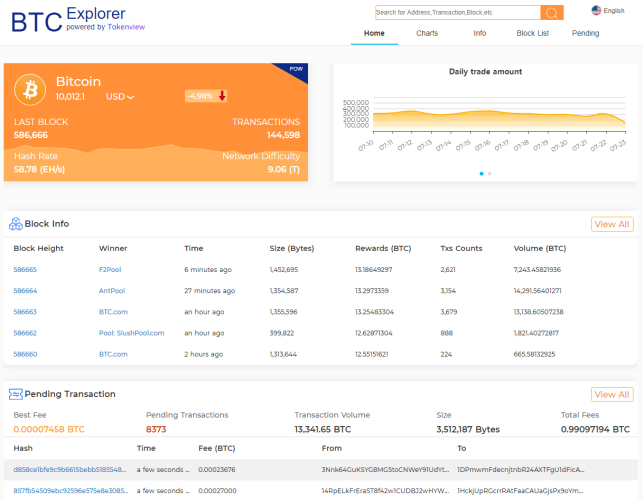Click the Pending Transaction ticket icon
This screenshot has height=500, width=643.
tap(16, 394)
